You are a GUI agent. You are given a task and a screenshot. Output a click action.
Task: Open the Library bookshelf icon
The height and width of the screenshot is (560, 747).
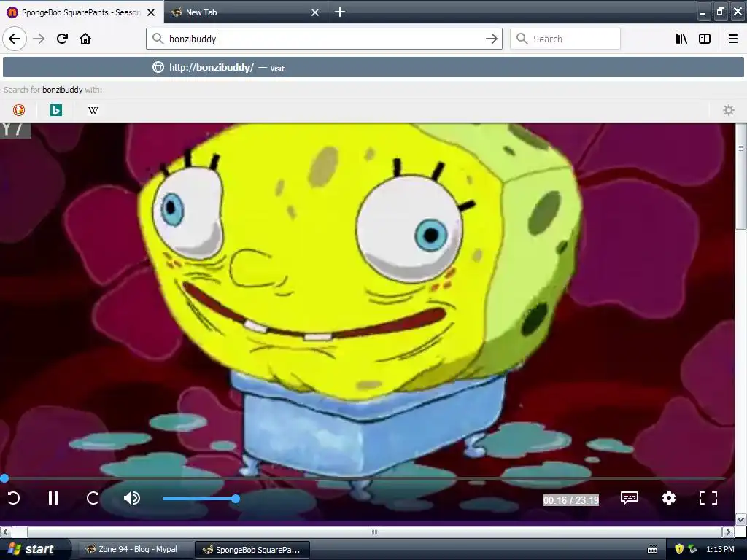pyautogui.click(x=681, y=39)
